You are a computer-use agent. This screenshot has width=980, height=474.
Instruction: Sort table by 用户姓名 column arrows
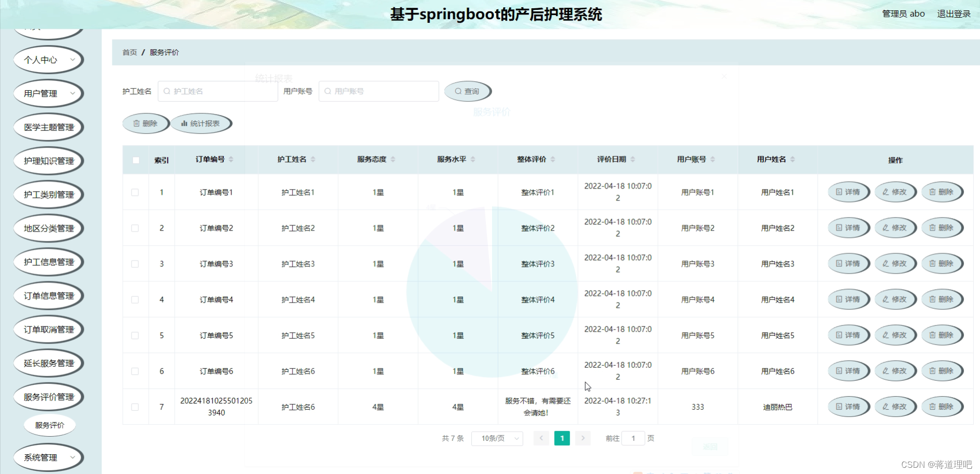pyautogui.click(x=792, y=160)
